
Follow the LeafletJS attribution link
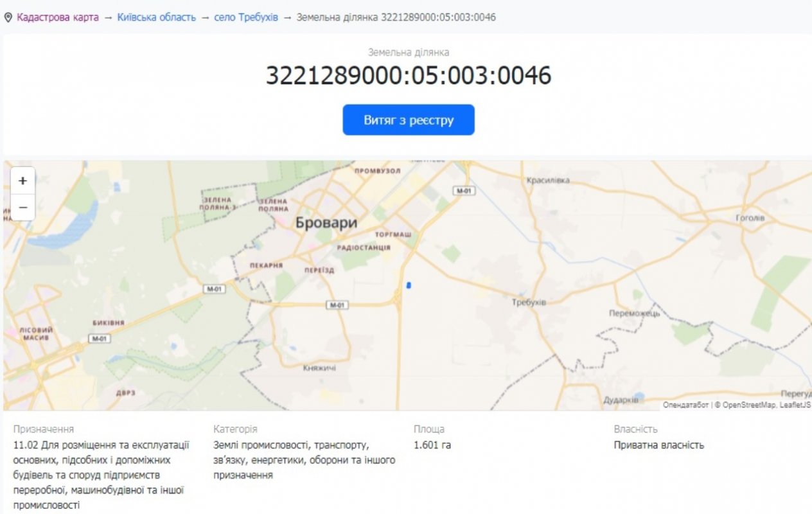[796, 405]
